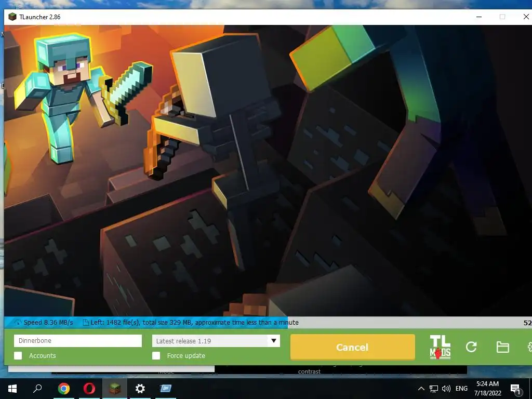The image size is (532, 399).
Task: Click the Speed 8.36 MB/s status text
Action: coord(48,322)
